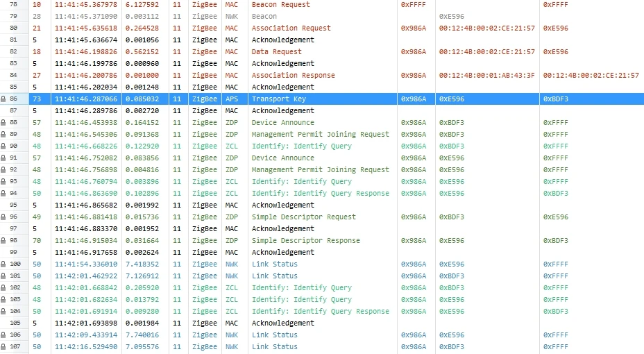Click the lock icon on packet row 100
Screen dimensions: 644x354
point(3,264)
